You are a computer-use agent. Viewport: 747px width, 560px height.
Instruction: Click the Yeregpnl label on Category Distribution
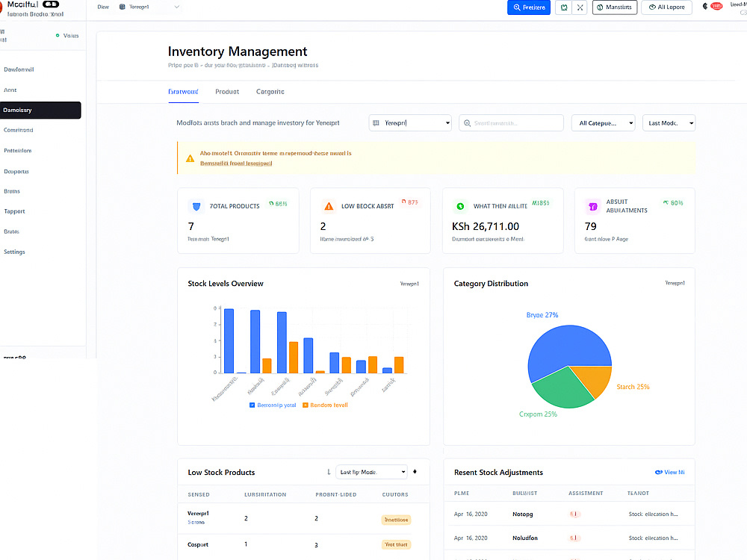click(675, 283)
